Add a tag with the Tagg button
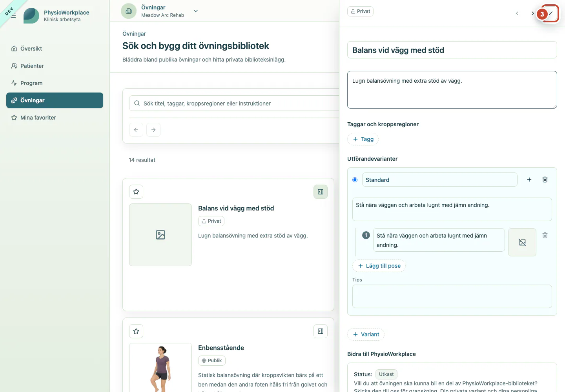 (x=363, y=139)
